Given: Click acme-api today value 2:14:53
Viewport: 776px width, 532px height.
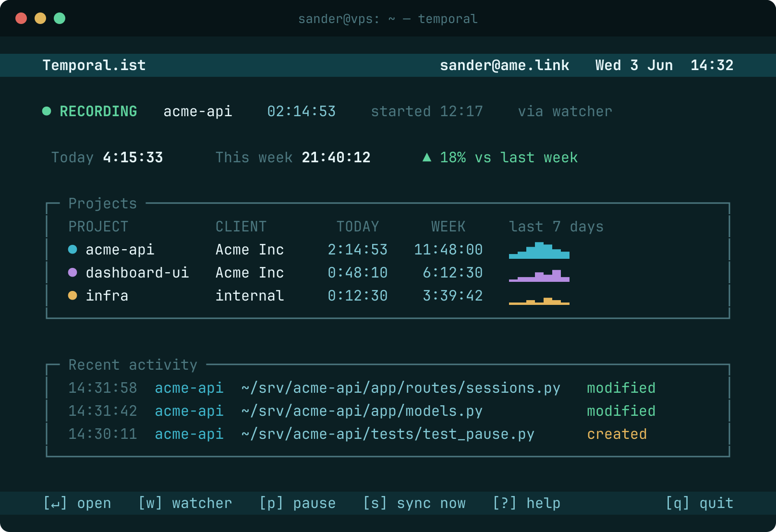Looking at the screenshot, I should coord(358,250).
